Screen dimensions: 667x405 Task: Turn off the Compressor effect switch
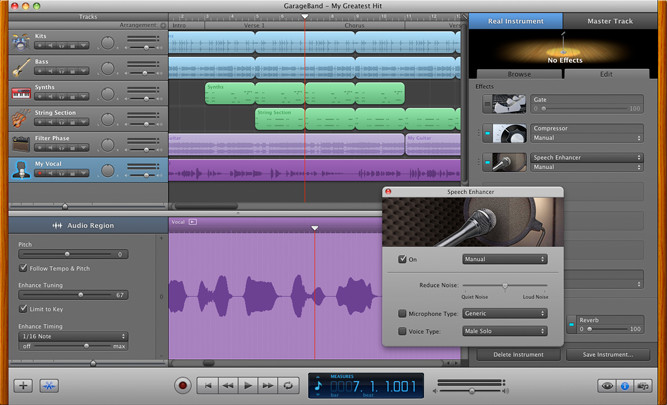pyautogui.click(x=487, y=133)
